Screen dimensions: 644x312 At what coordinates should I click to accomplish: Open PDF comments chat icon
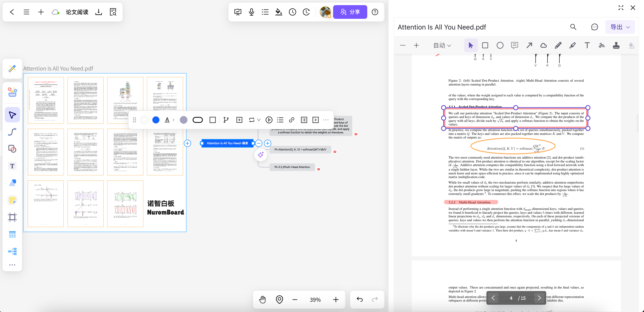(x=594, y=27)
